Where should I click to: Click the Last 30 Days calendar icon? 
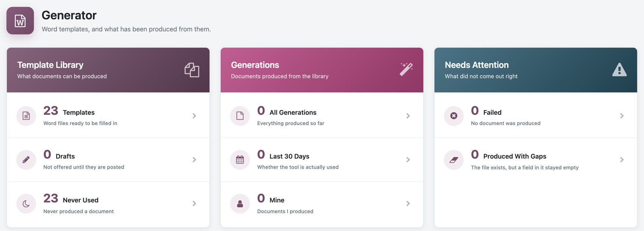240,160
